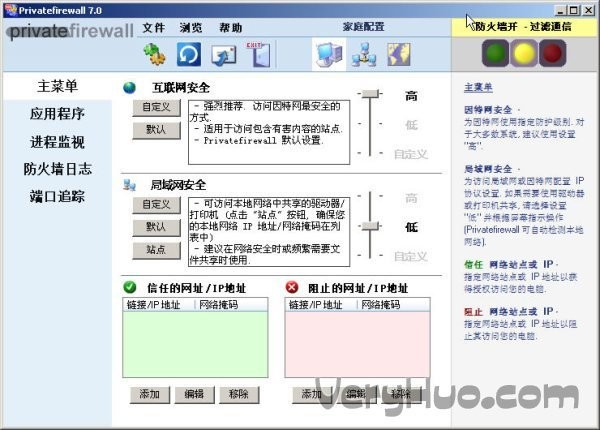
Task: Open 端口追踪 in the sidebar
Action: tap(57, 196)
